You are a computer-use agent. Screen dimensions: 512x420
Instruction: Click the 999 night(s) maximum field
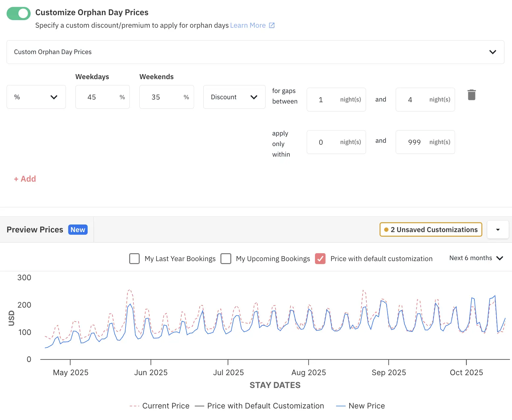(x=416, y=142)
